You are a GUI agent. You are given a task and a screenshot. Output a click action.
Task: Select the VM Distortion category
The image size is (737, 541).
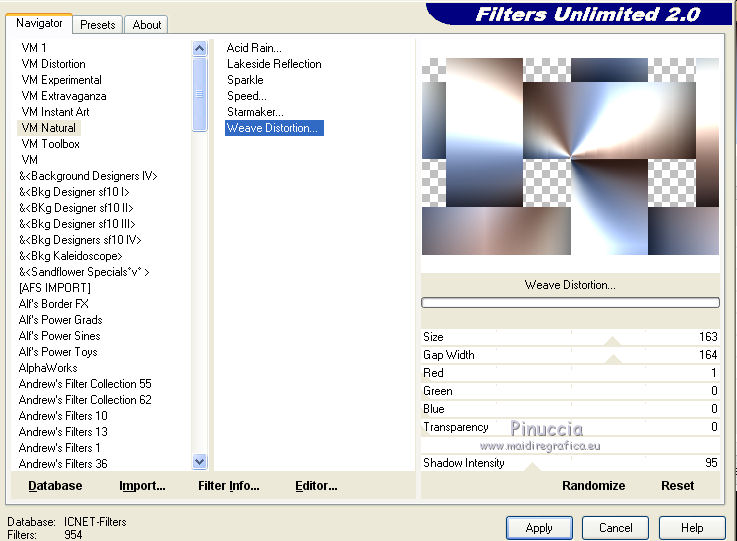tap(54, 64)
